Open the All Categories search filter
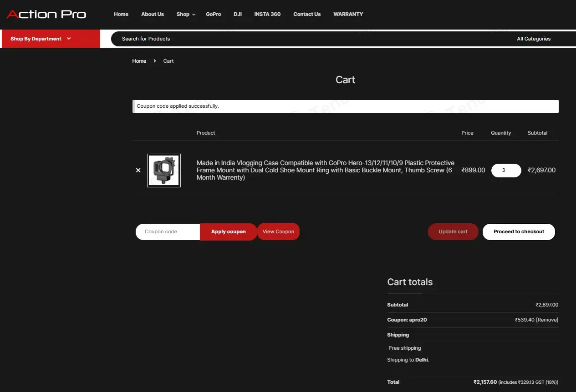This screenshot has height=392, width=576. 533,39
